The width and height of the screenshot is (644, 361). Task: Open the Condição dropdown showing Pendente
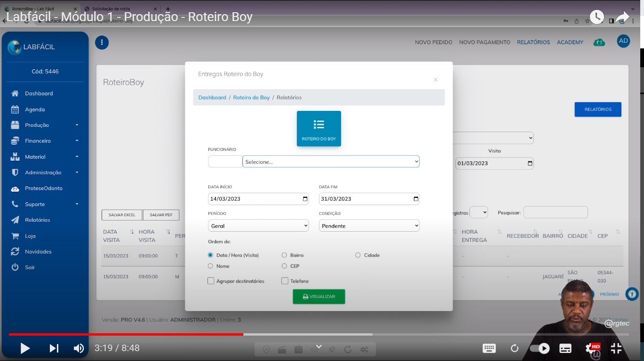coord(369,226)
